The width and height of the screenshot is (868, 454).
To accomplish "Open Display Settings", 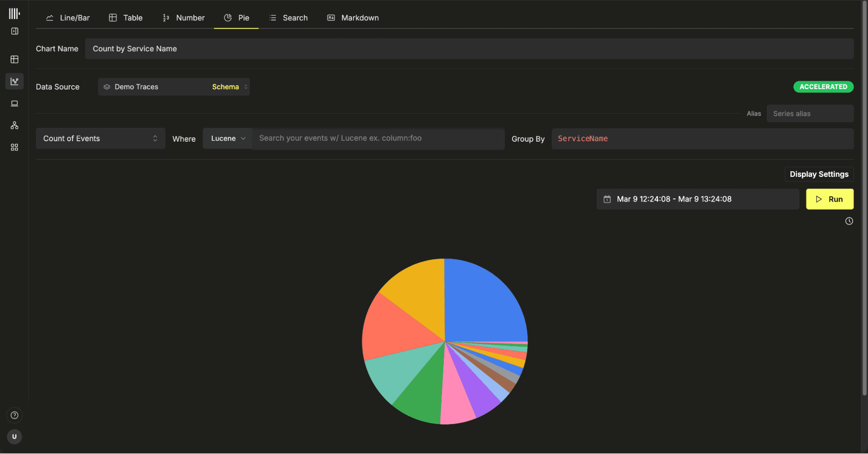I will [x=818, y=174].
